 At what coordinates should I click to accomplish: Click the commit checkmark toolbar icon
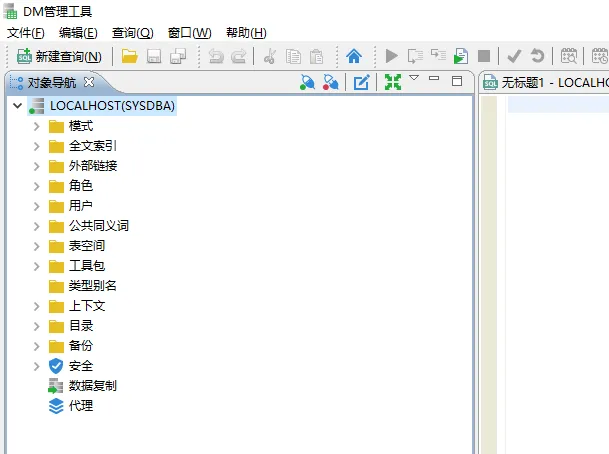pyautogui.click(x=514, y=57)
